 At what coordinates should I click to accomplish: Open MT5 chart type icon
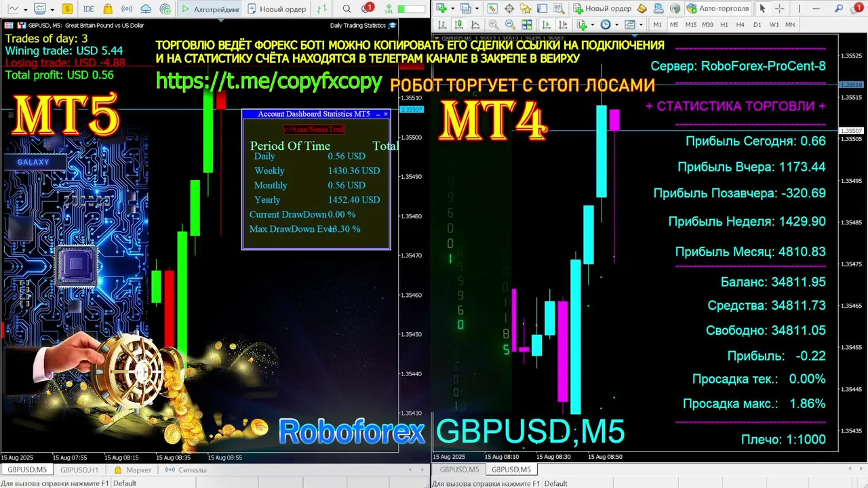pyautogui.click(x=13, y=9)
